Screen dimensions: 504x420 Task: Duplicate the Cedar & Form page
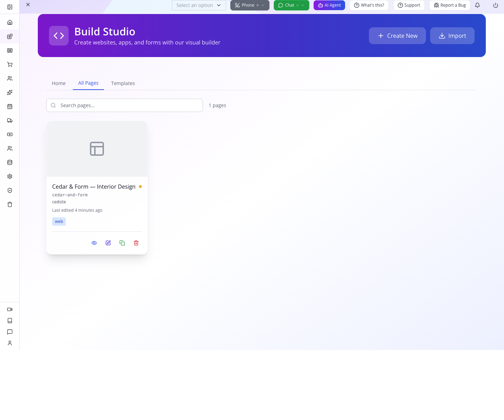pyautogui.click(x=122, y=243)
